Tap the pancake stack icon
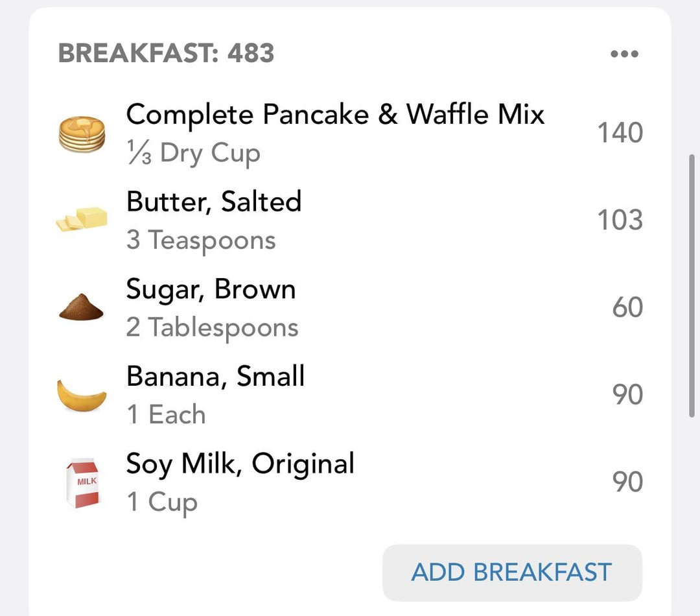 (x=82, y=134)
